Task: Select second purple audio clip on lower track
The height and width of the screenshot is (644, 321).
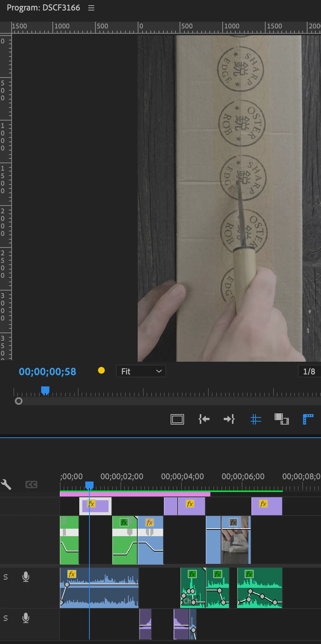Action: coord(181,624)
